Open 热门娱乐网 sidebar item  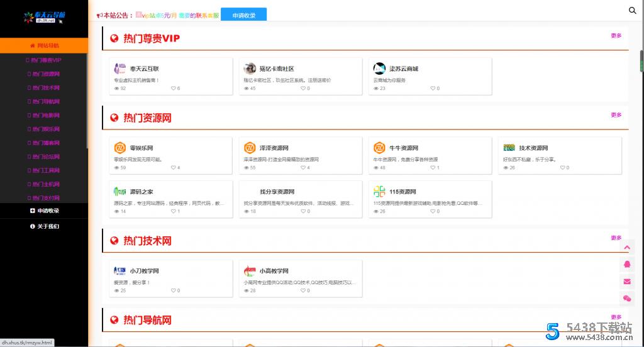[44, 129]
